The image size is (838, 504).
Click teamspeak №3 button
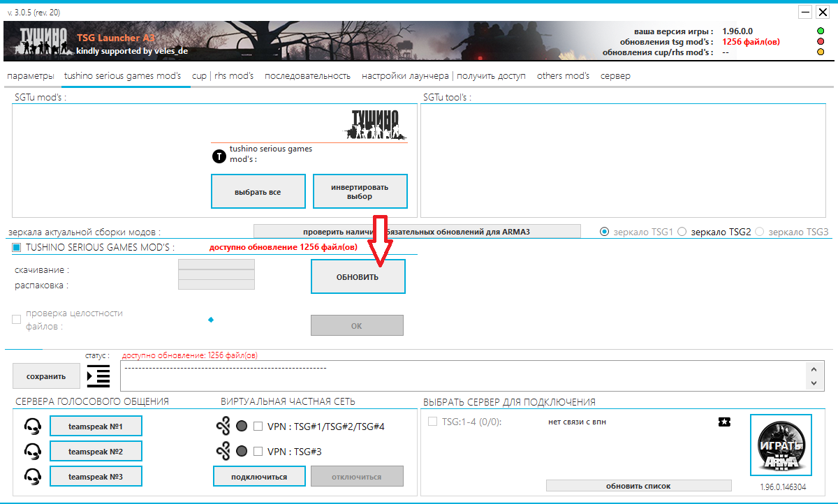point(96,476)
